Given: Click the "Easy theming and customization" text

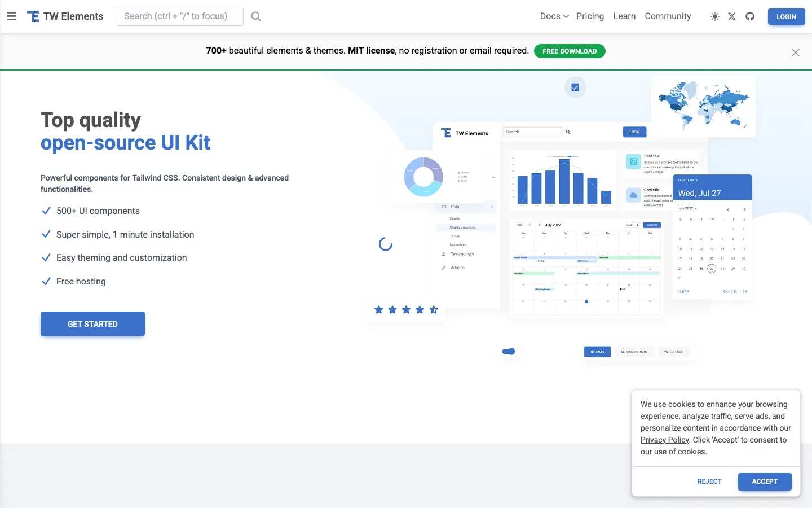Looking at the screenshot, I should coord(121,258).
